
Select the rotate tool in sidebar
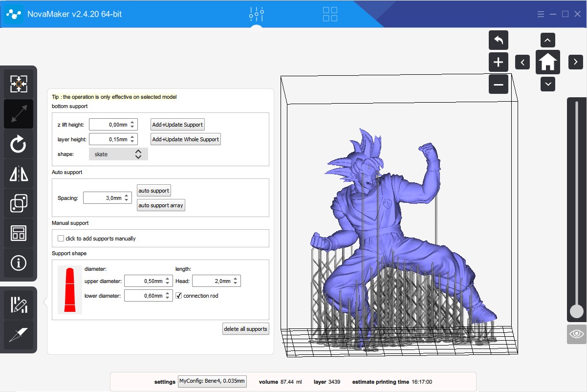pos(19,144)
